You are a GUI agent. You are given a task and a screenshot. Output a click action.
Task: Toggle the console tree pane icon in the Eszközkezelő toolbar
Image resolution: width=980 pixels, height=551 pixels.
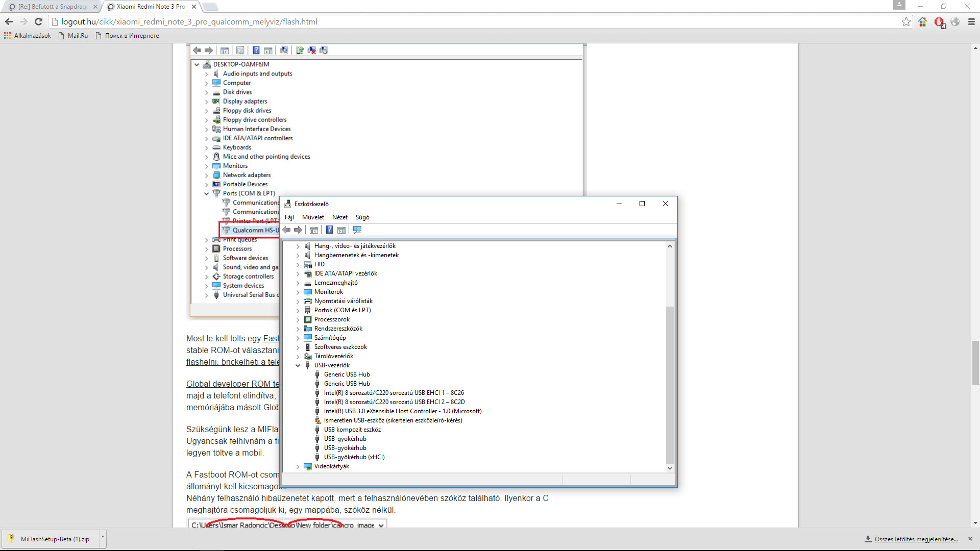[x=314, y=230]
